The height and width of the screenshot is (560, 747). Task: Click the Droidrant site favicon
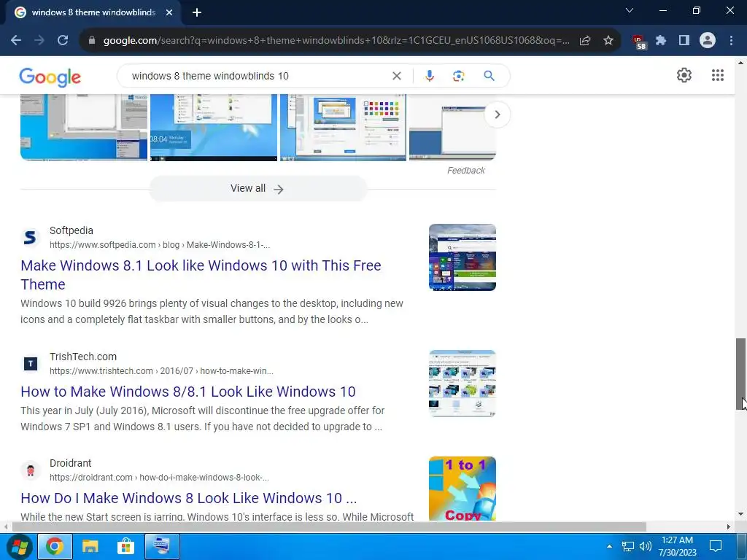[30, 470]
